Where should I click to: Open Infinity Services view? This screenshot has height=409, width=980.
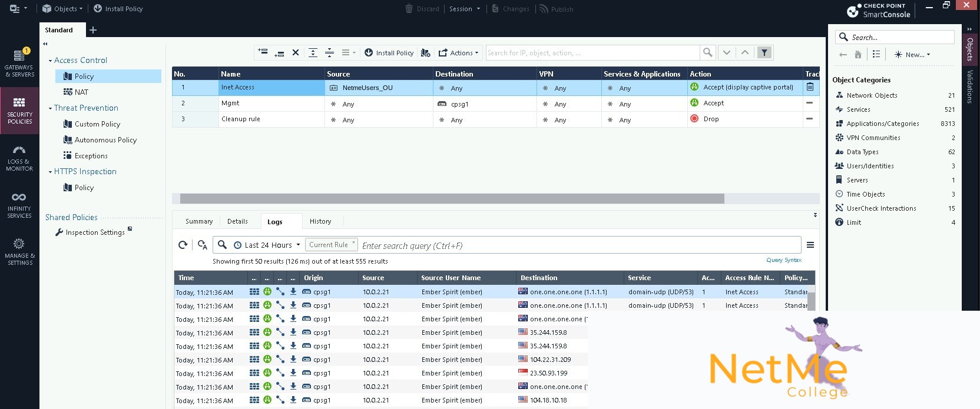pyautogui.click(x=19, y=205)
